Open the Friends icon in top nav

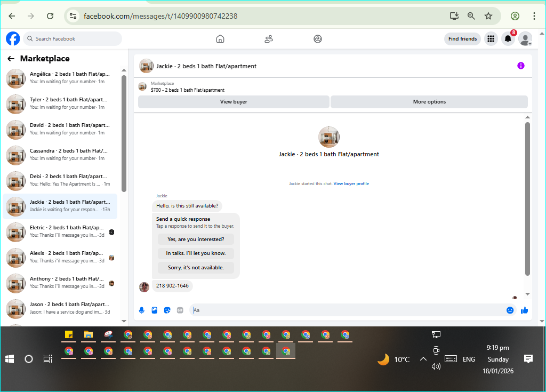tap(269, 39)
